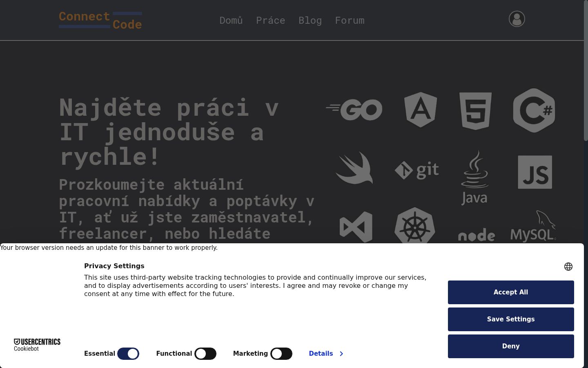Screen dimensions: 588x368
Task: Expand the Details section
Action: (326, 354)
